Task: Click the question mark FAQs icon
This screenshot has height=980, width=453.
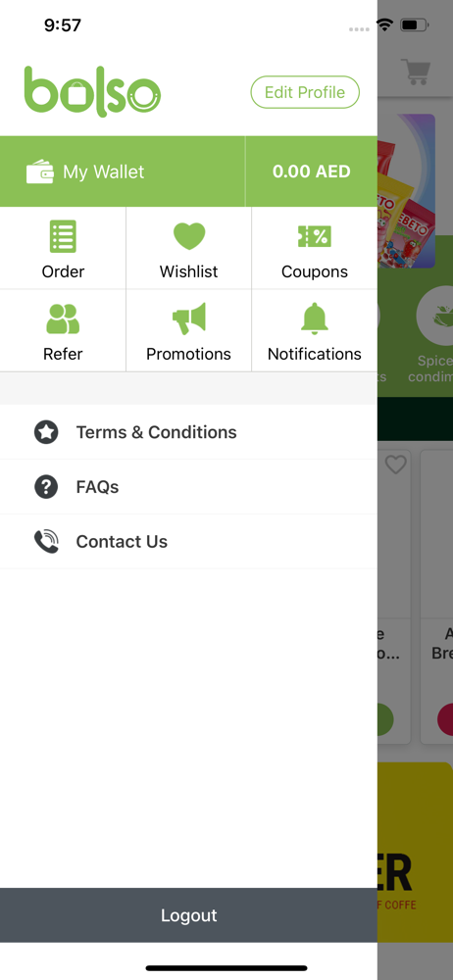Action: 46,487
